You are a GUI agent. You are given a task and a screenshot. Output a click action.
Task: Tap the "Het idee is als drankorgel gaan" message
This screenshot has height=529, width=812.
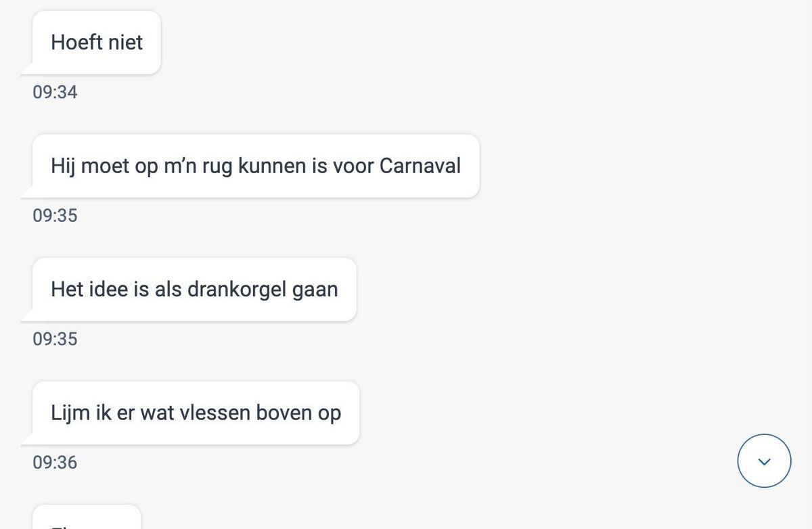(194, 290)
